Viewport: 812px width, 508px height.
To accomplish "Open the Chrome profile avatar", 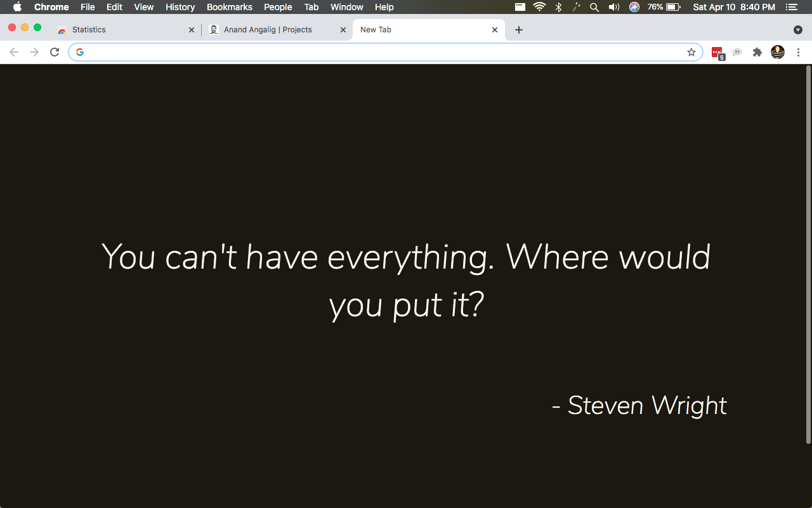I will (778, 52).
